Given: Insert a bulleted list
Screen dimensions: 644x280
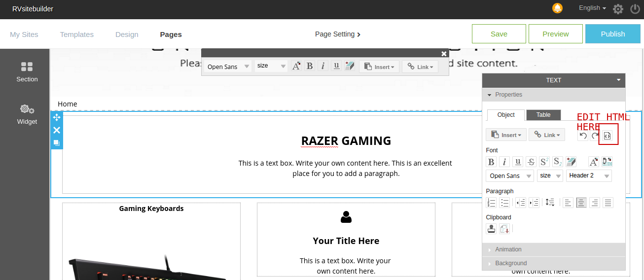Looking at the screenshot, I should (x=504, y=203).
